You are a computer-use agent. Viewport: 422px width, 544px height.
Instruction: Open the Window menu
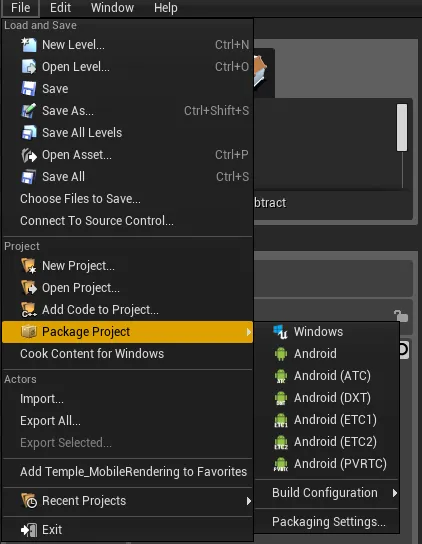pyautogui.click(x=112, y=8)
